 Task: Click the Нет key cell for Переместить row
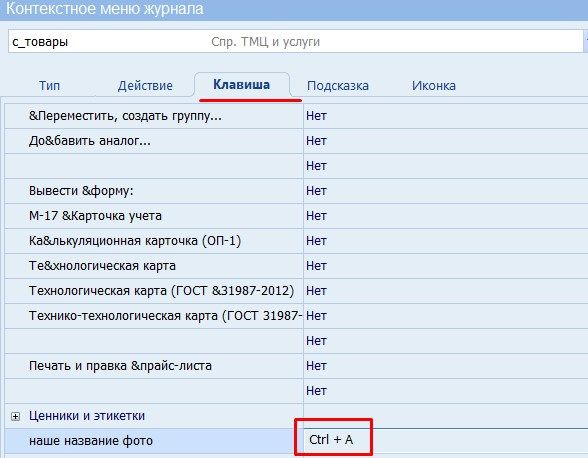pyautogui.click(x=446, y=116)
